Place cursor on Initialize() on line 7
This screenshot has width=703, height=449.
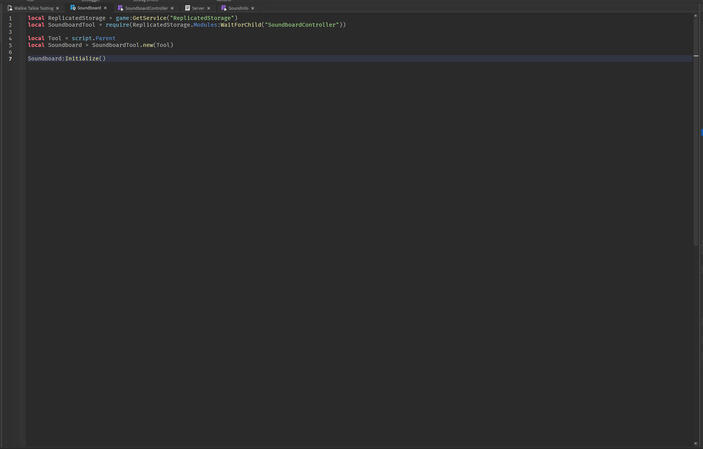pyautogui.click(x=86, y=58)
